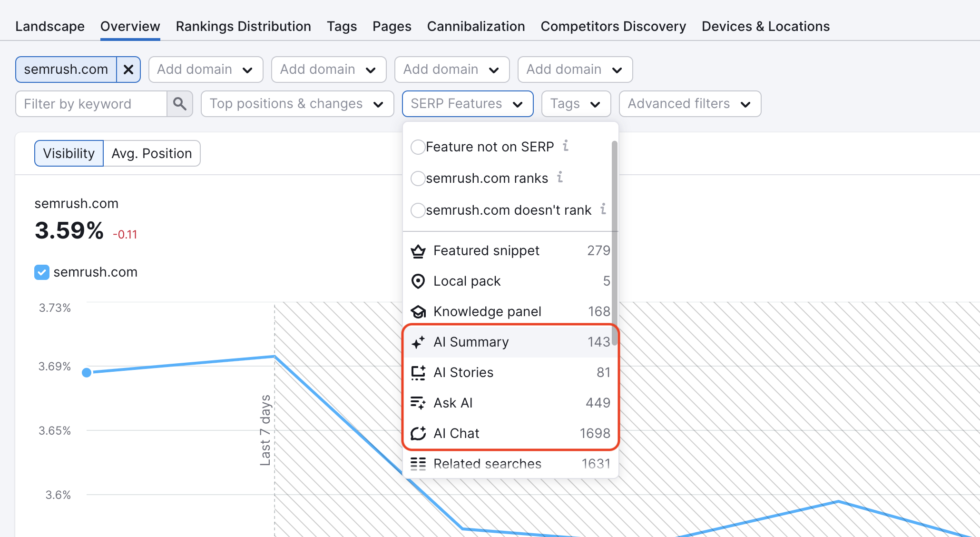Click the keyword search magnifier icon

179,104
